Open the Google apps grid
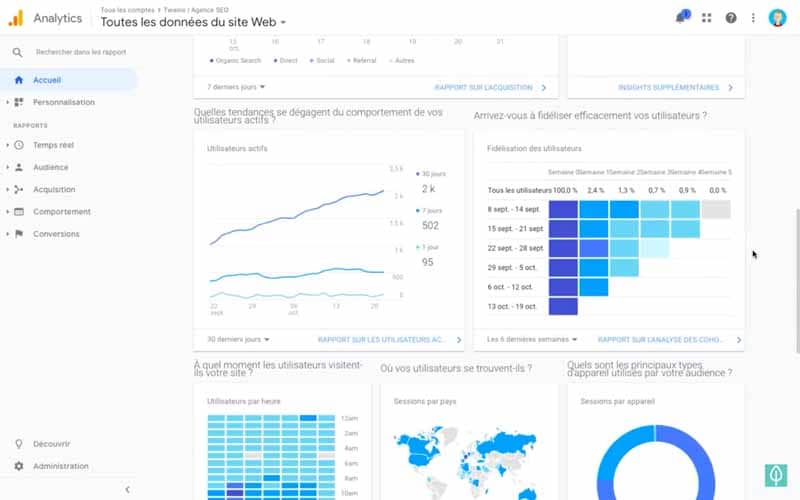Screen dimensions: 800x500 click(x=707, y=18)
